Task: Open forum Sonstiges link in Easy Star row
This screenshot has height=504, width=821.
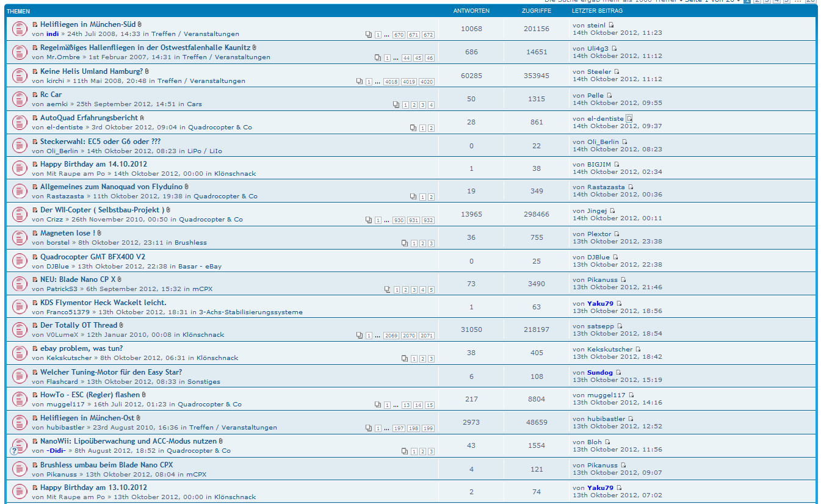Action: tap(204, 382)
